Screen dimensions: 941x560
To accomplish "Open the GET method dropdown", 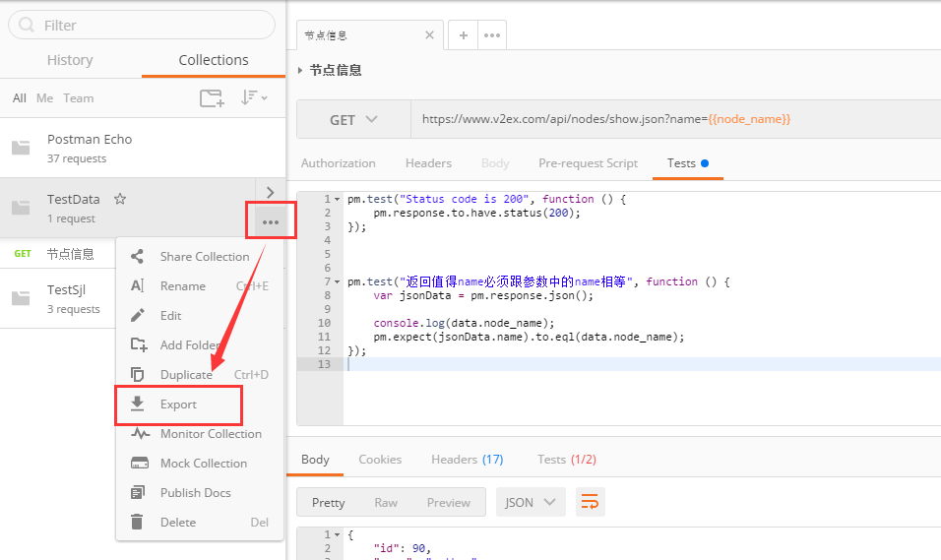I will (353, 119).
